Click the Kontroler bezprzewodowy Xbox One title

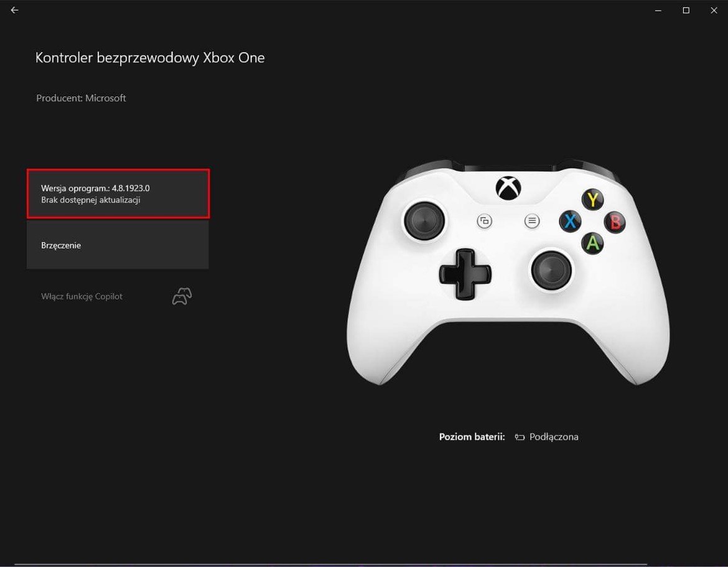[x=150, y=58]
